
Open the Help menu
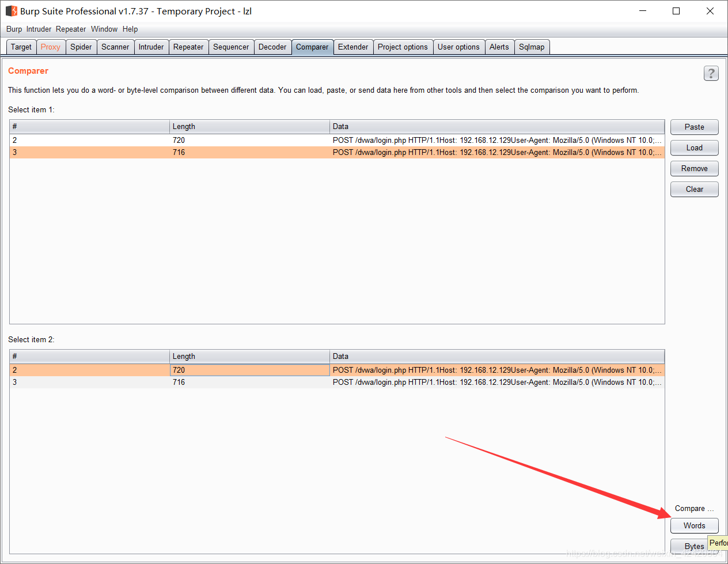click(130, 29)
